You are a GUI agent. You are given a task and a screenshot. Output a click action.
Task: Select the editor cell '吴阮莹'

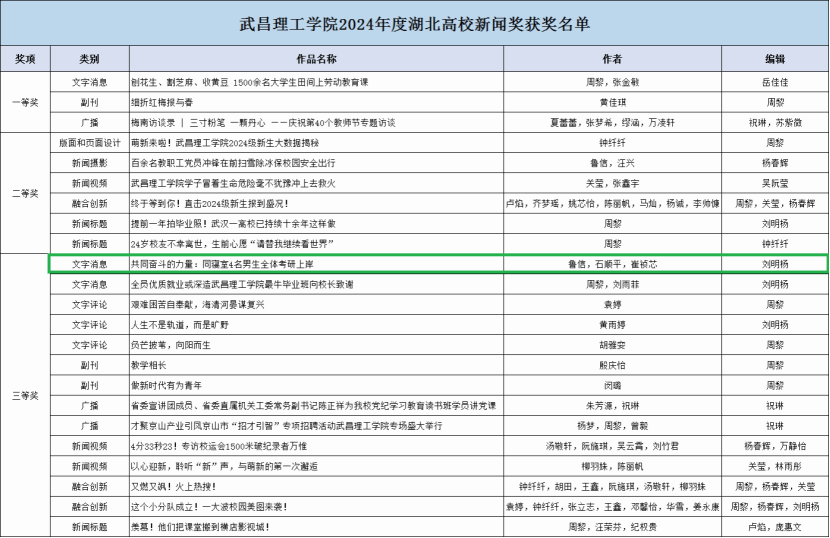(775, 183)
